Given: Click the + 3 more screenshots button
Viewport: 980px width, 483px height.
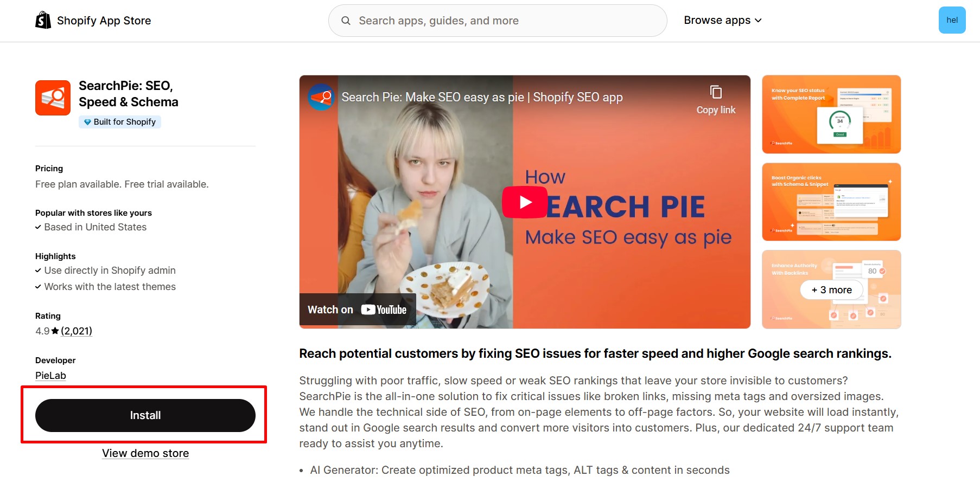Looking at the screenshot, I should (831, 290).
